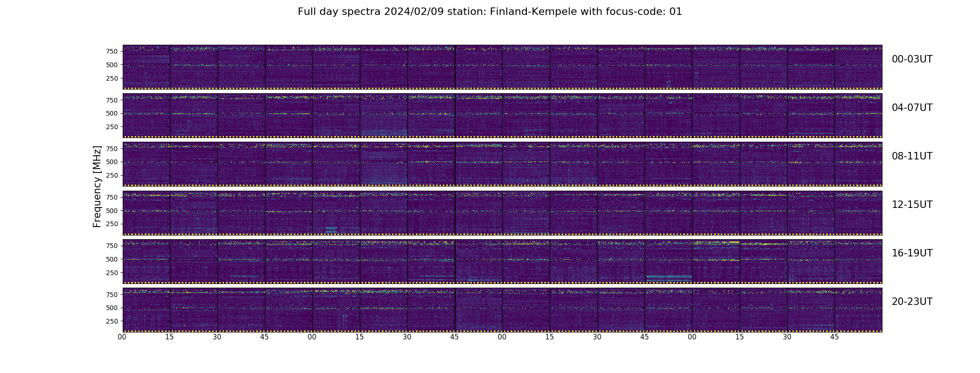The width and height of the screenshot is (980, 373).
Task: Select the 500 tick label of the 20-23UT panel
Action: (x=112, y=308)
